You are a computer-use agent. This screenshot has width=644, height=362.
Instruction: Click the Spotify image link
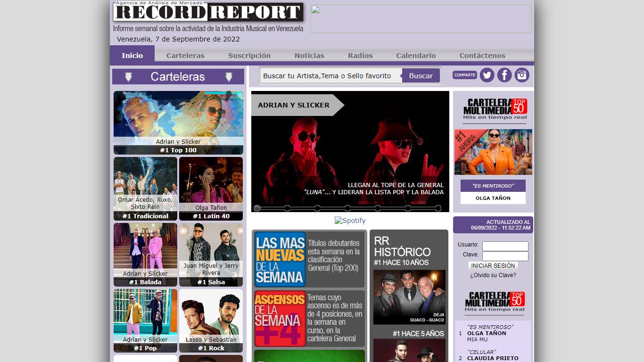coord(350,221)
